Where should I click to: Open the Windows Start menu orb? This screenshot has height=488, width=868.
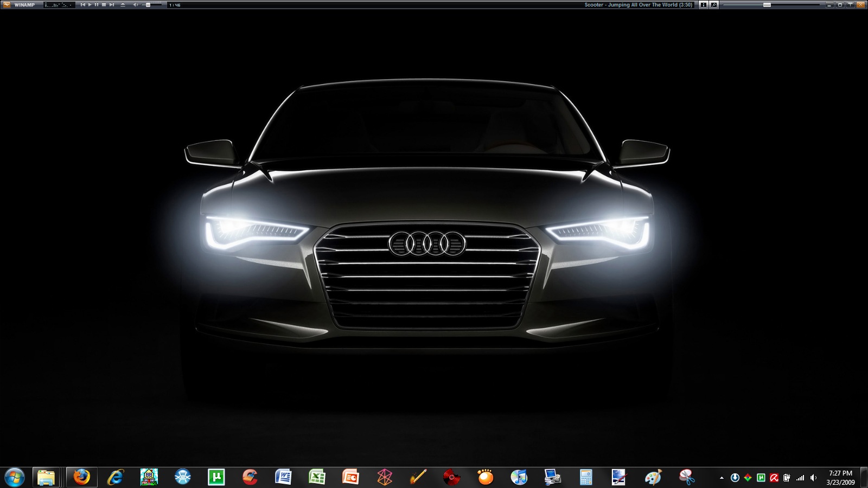15,477
